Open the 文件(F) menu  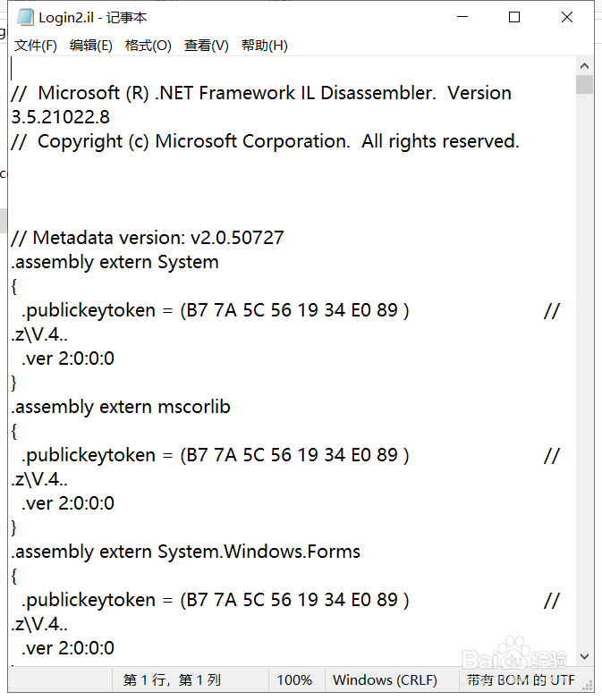pyautogui.click(x=36, y=45)
